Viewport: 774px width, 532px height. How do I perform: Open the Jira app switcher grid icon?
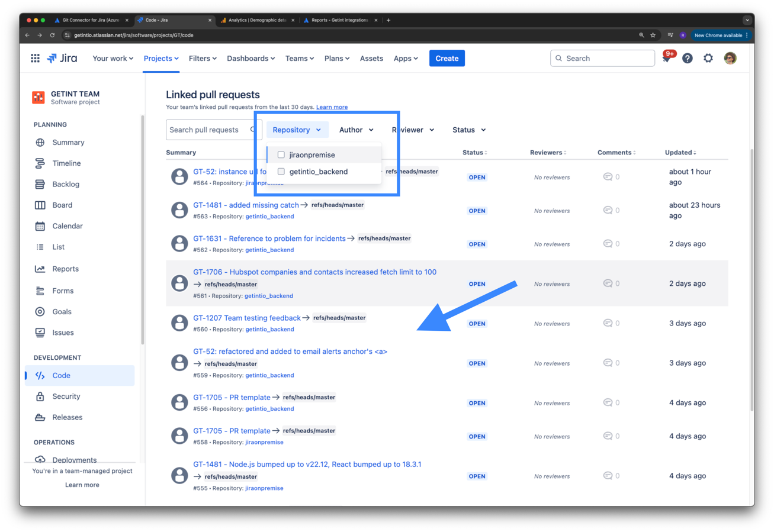[x=35, y=58]
